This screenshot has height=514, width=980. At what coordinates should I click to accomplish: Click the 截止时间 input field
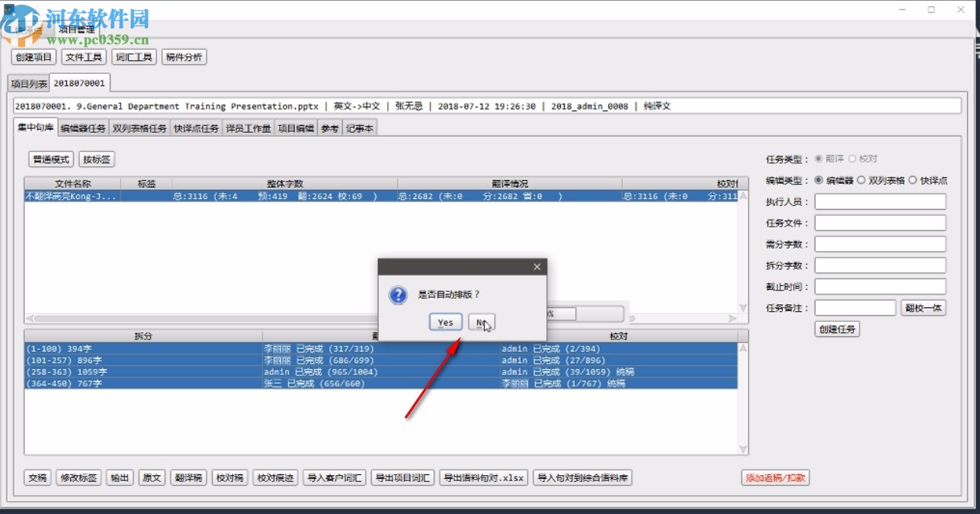(x=880, y=287)
